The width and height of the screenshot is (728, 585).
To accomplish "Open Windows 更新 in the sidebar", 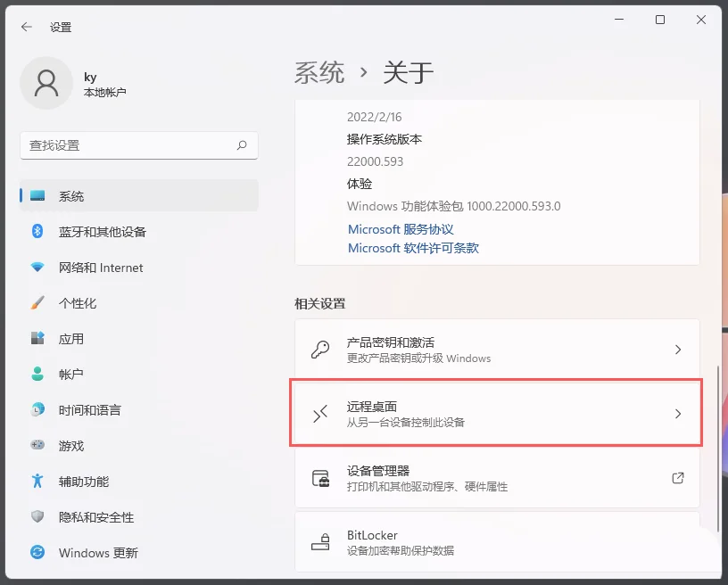I will pos(139,553).
